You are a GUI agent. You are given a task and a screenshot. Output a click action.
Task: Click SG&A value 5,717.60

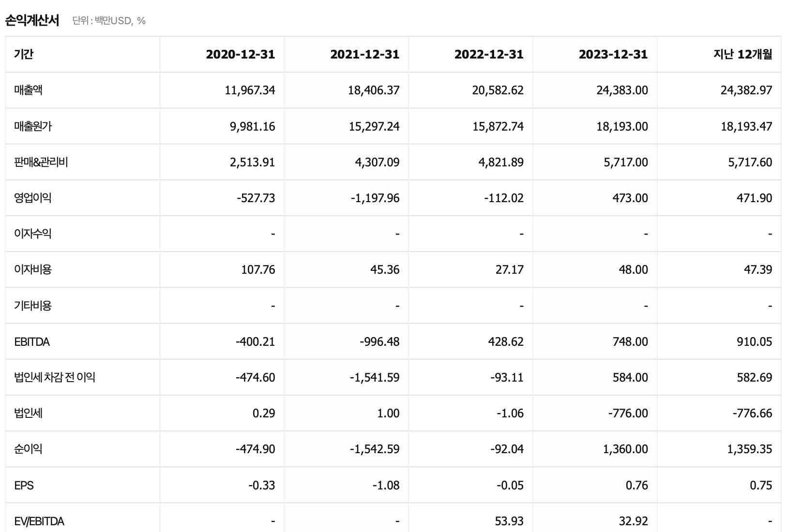point(750,162)
